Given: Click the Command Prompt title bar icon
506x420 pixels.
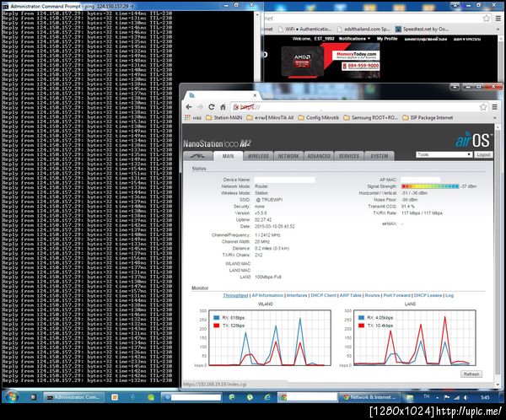Looking at the screenshot, I should (x=6, y=6).
